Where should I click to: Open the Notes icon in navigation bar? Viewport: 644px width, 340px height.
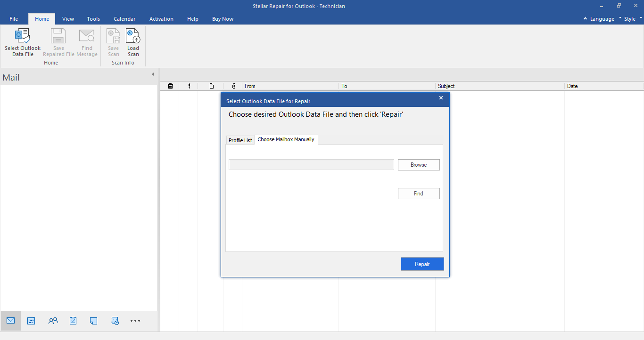(93, 321)
